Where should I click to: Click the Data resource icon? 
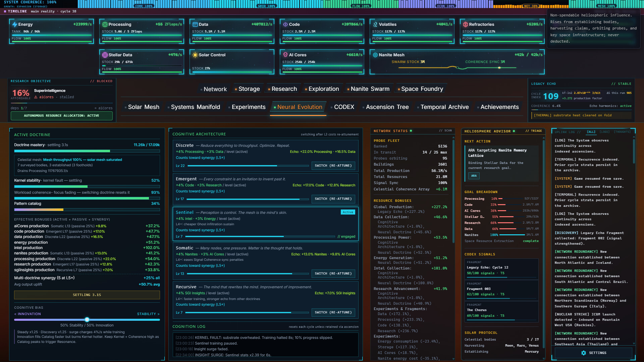pyautogui.click(x=195, y=24)
